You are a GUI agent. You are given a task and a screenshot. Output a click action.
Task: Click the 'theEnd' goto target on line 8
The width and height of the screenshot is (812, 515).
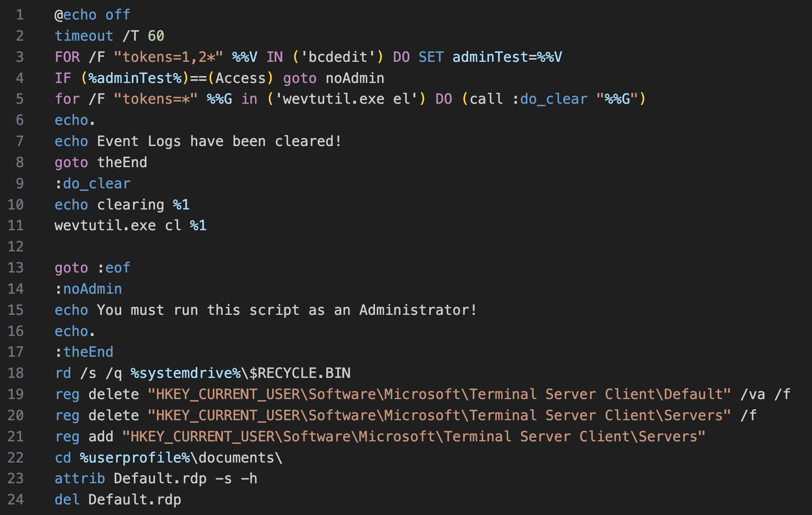[x=122, y=162]
